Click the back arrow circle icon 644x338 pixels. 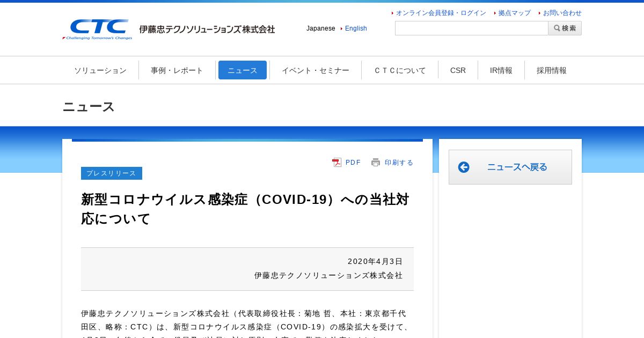pyautogui.click(x=464, y=167)
